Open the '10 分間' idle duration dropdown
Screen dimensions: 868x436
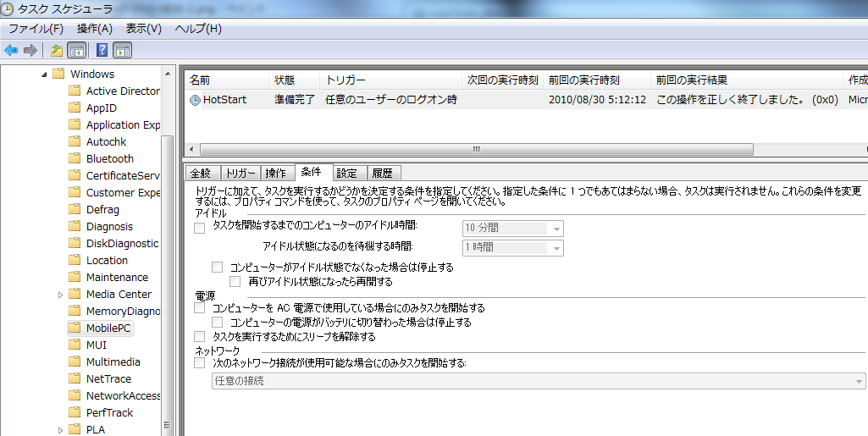coord(556,229)
